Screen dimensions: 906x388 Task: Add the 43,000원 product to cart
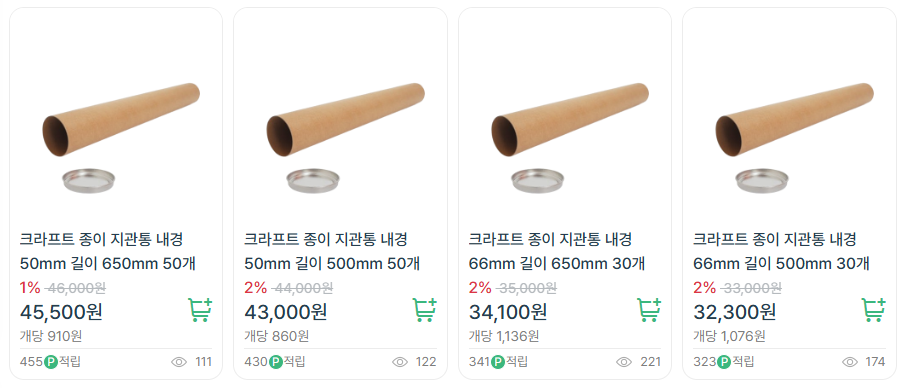[x=425, y=309]
